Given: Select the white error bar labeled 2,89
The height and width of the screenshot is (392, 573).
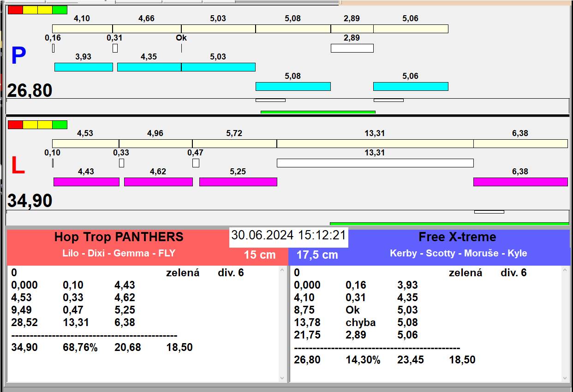Looking at the screenshot, I should (352, 48).
